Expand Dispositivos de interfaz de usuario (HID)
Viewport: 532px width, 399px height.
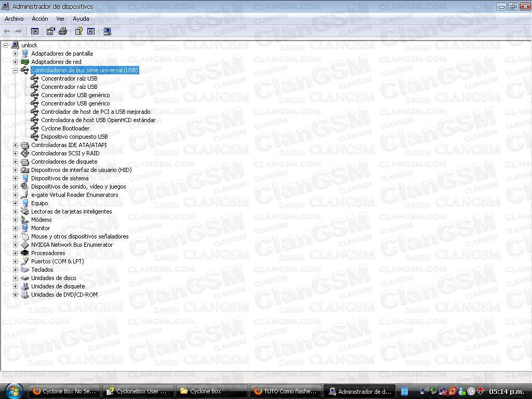coord(15,170)
